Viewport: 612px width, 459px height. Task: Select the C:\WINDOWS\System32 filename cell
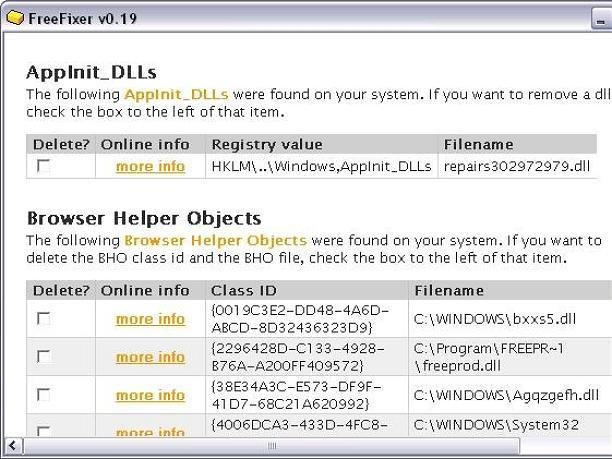(x=496, y=425)
